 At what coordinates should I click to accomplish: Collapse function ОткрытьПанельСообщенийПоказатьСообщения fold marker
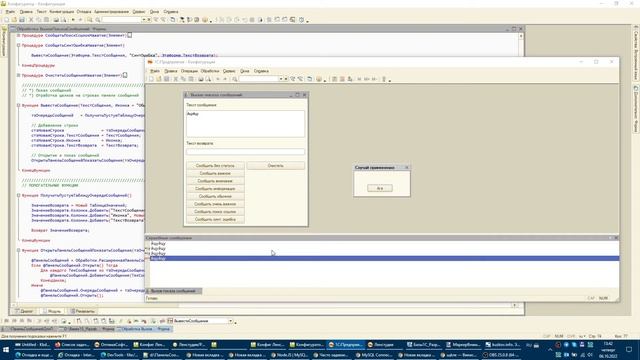point(18,250)
